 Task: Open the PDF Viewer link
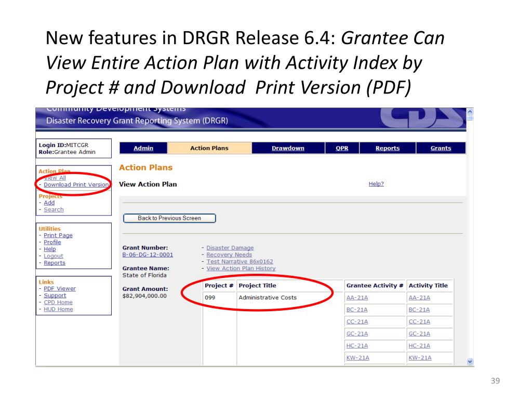point(60,288)
